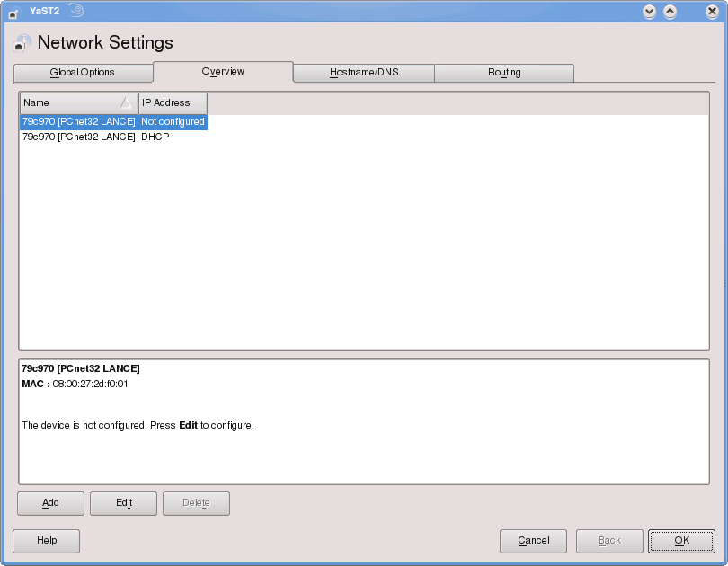
Task: Click the MAC address 08:00:27:2d:f0:01 text
Action: (x=90, y=385)
